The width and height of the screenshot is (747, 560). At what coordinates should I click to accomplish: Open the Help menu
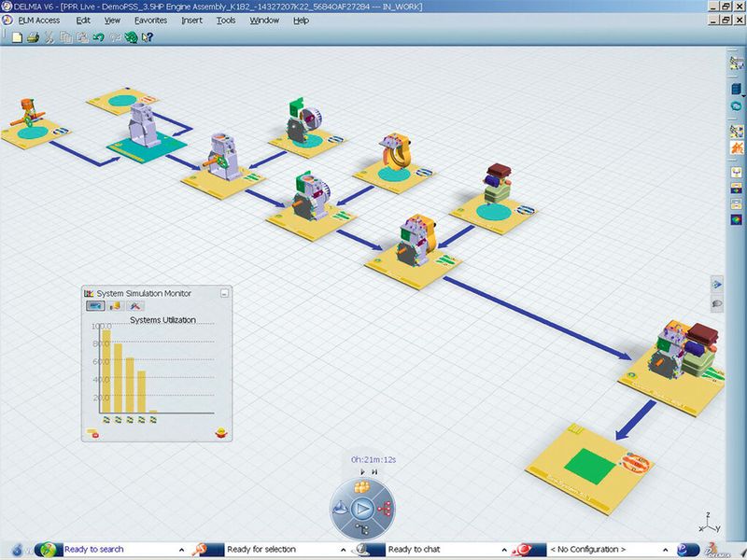[301, 21]
